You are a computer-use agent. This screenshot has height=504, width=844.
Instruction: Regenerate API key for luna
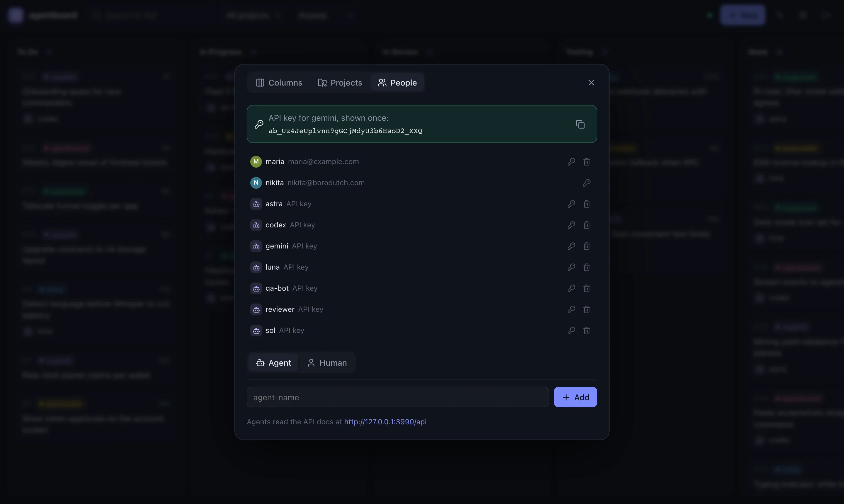[571, 267]
